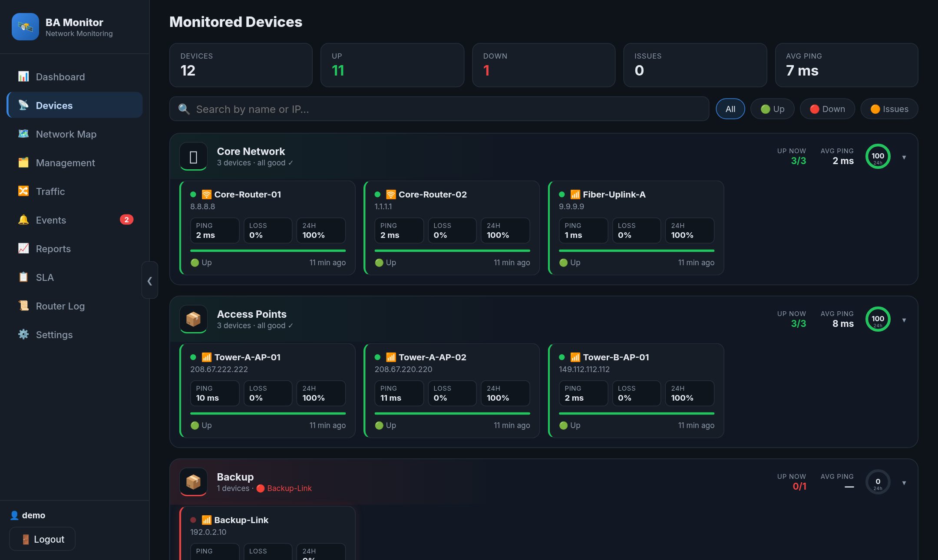The width and height of the screenshot is (938, 560).
Task: Select the Devices sidebar item
Action: [75, 105]
